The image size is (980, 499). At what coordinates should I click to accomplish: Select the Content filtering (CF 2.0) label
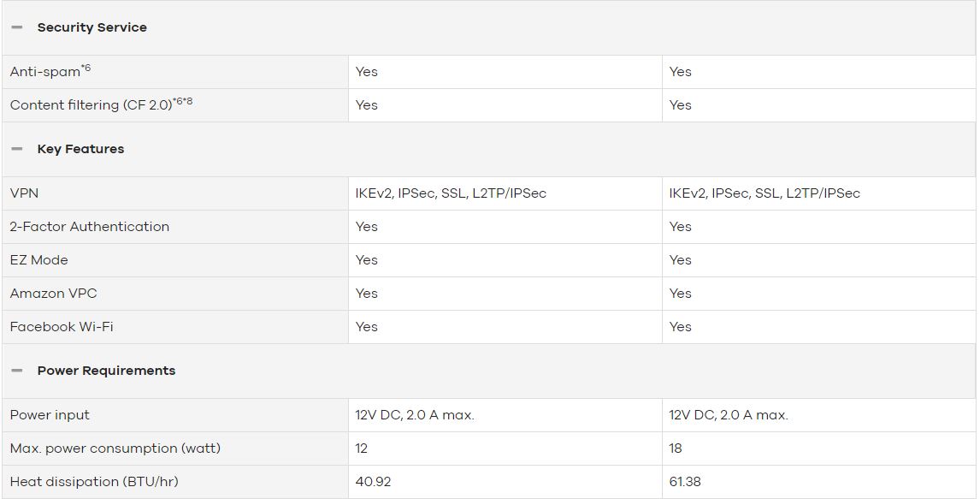(x=101, y=104)
